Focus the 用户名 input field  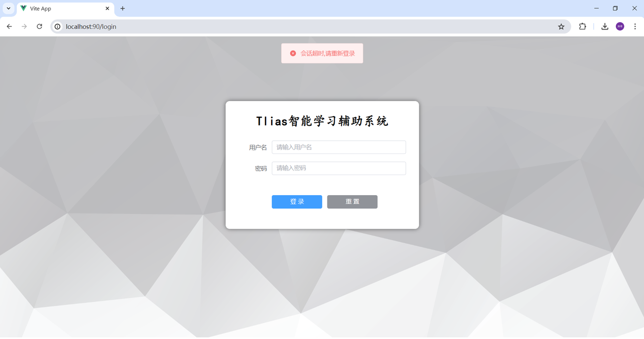pyautogui.click(x=339, y=147)
